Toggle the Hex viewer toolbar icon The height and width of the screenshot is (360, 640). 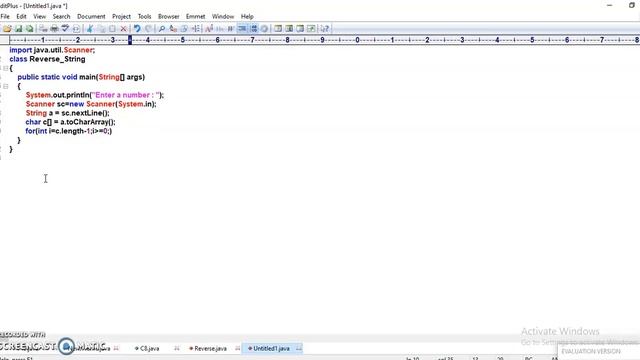[x=220, y=29]
